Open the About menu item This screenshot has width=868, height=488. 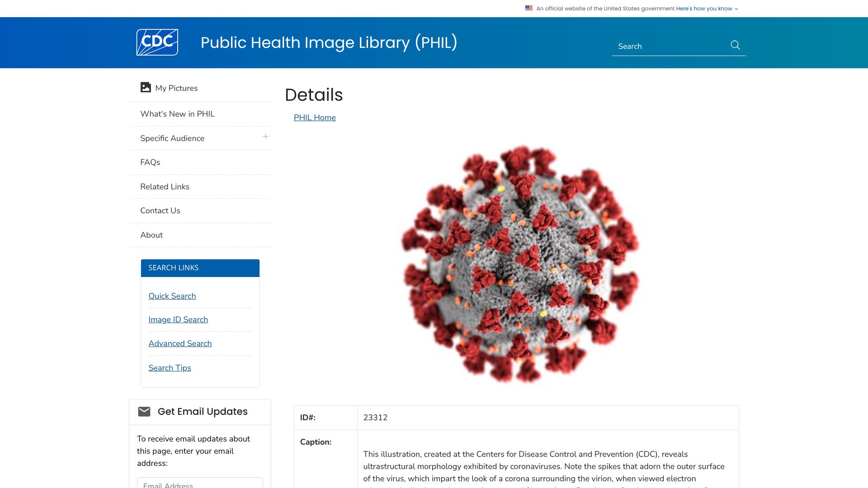click(200, 235)
